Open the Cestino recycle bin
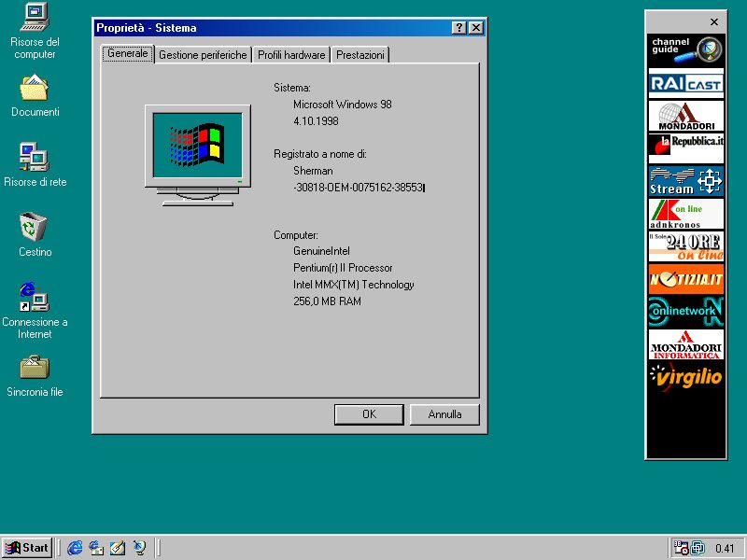 coord(35,224)
